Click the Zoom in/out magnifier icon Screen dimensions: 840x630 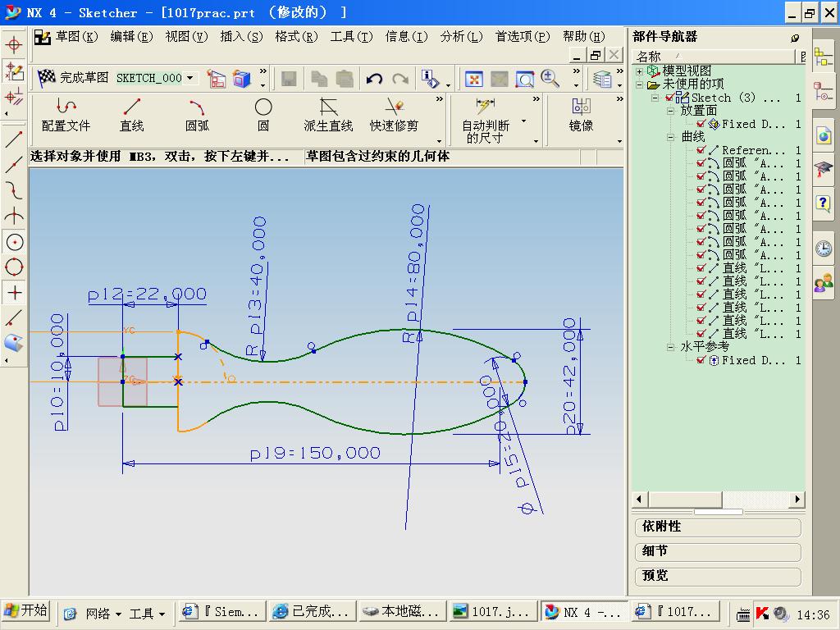click(550, 79)
